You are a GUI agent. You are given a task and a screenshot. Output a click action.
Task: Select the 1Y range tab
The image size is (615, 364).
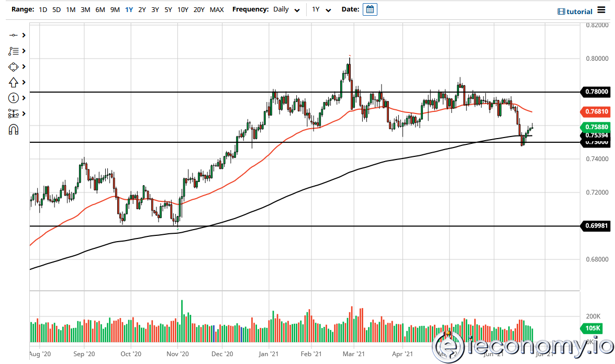(x=129, y=9)
